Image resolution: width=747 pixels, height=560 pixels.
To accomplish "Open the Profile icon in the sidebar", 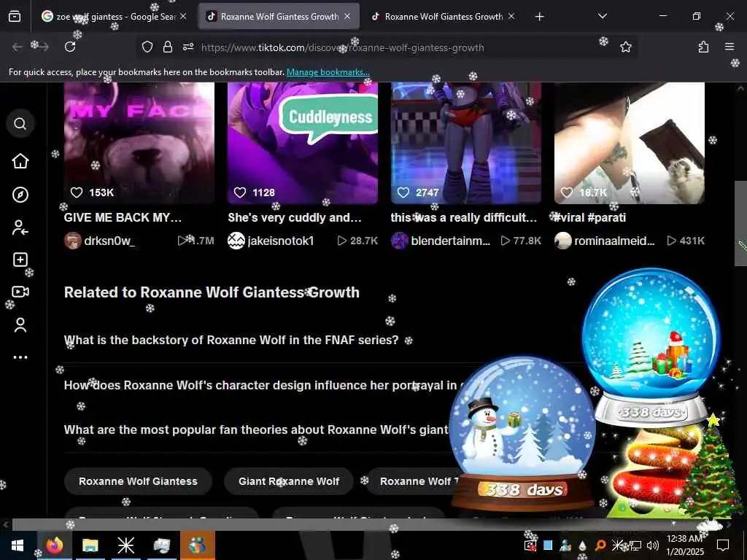I will tap(20, 324).
